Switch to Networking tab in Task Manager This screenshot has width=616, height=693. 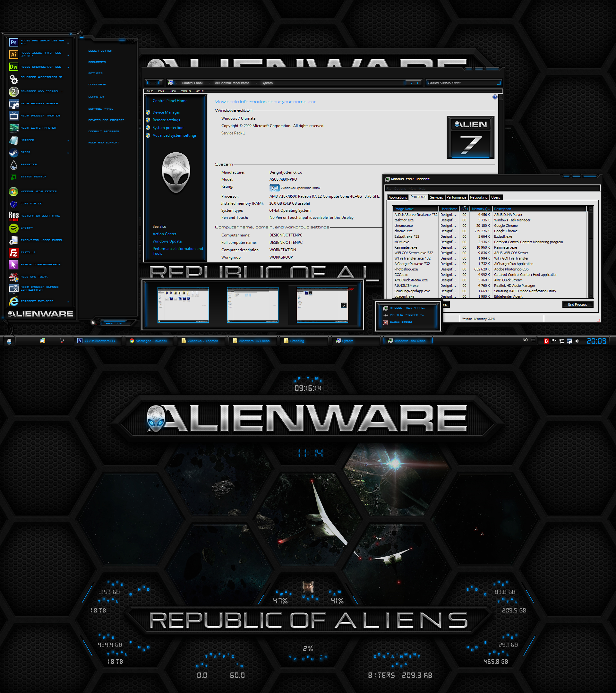click(479, 197)
